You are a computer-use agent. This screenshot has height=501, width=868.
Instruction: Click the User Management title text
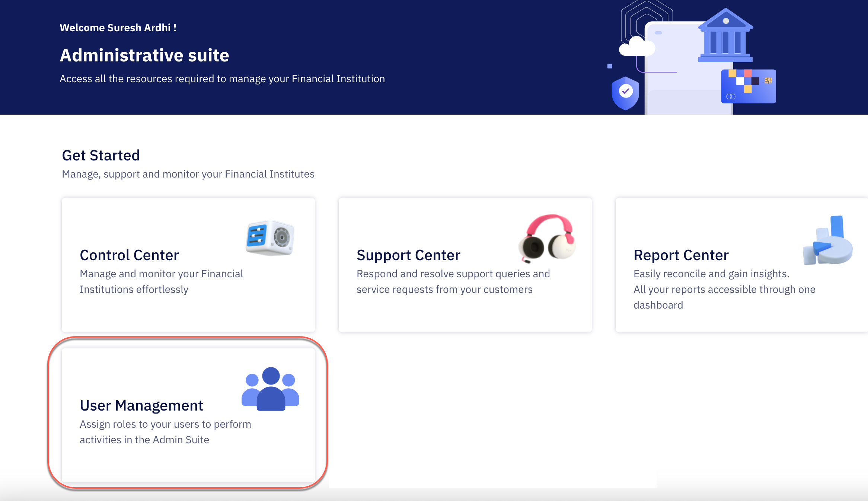pos(141,405)
